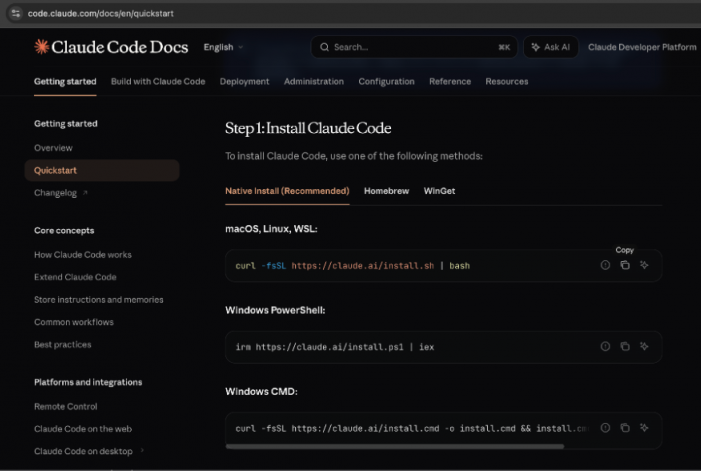Click the Ask AI button
Screen dimensions: 701x471
point(551,47)
